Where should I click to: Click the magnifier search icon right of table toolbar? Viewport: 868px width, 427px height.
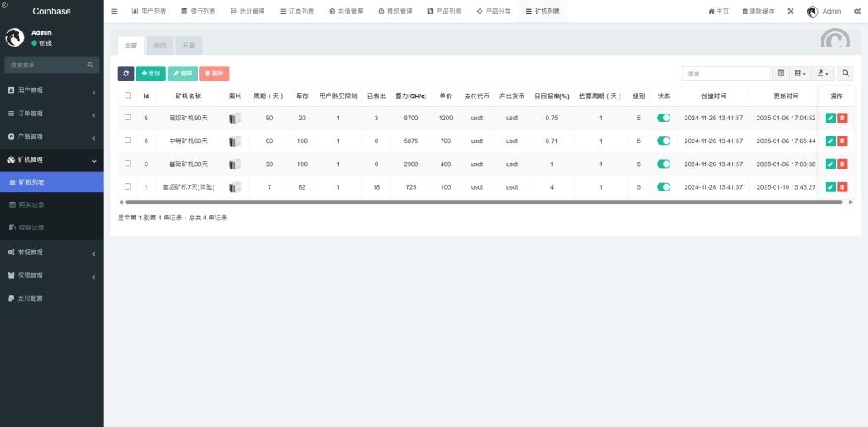[846, 74]
